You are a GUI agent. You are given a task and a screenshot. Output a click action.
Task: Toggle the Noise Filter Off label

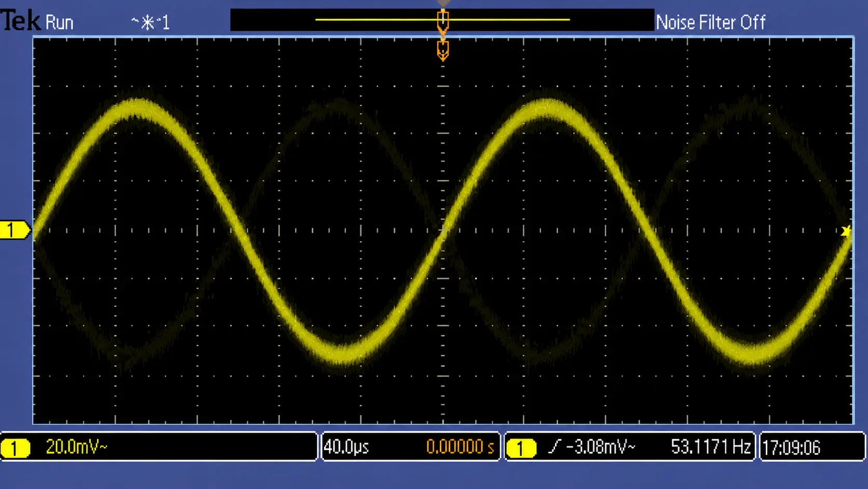point(711,22)
